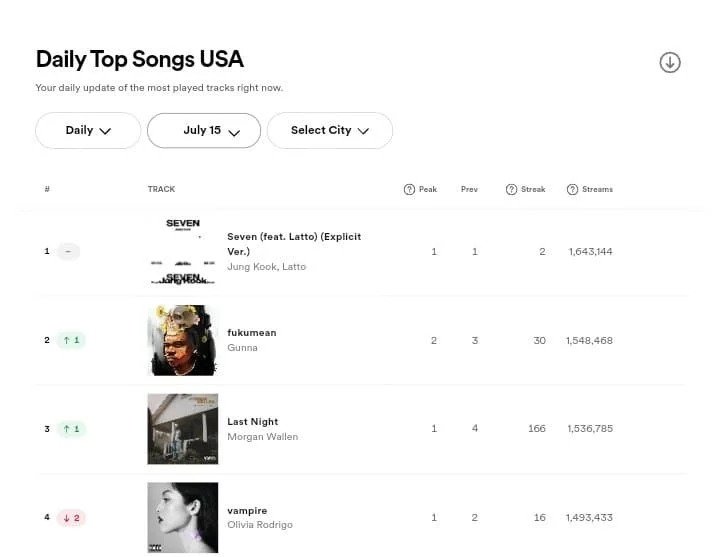
Task: Open the Last Night album artwork
Action: click(183, 429)
